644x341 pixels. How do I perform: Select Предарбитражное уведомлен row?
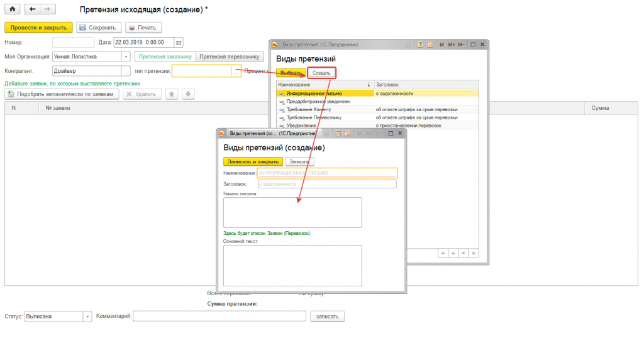pos(377,101)
